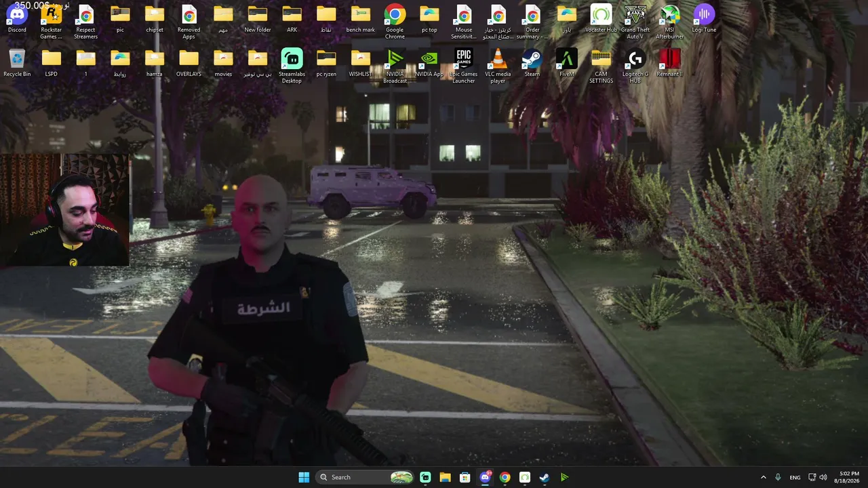Open the MSI Afterburner shortcut
Image resolution: width=868 pixels, height=488 pixels.
670,22
